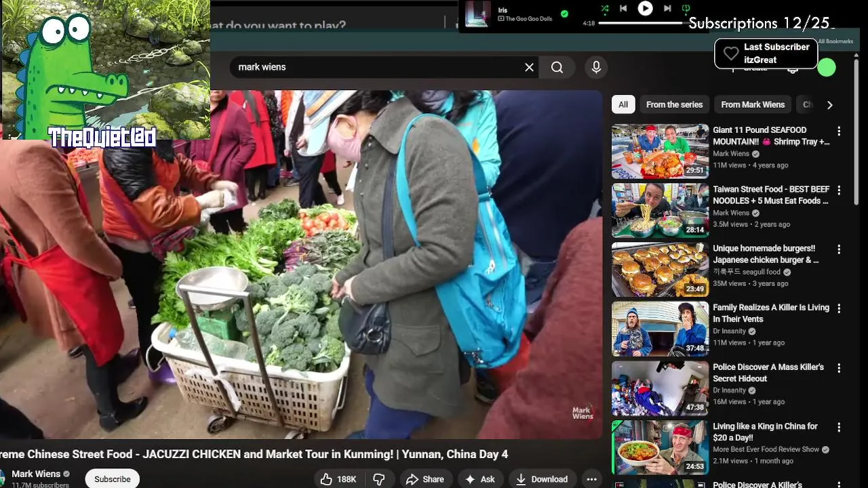
Task: Show more filter chips with right chevron
Action: pos(829,104)
